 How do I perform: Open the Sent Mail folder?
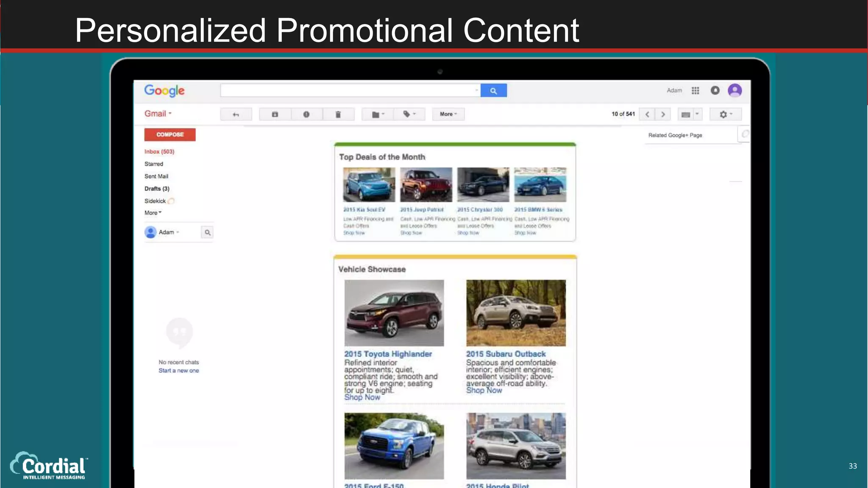156,176
